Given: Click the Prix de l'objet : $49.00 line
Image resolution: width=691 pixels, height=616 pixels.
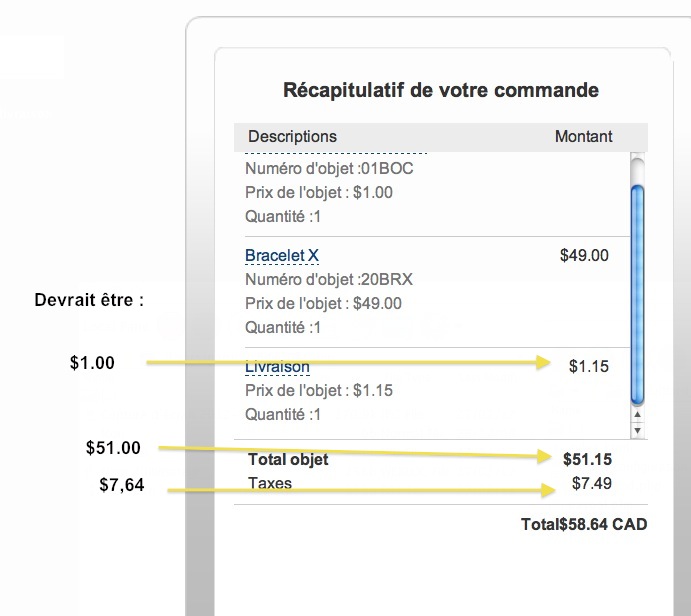Looking at the screenshot, I should [323, 303].
